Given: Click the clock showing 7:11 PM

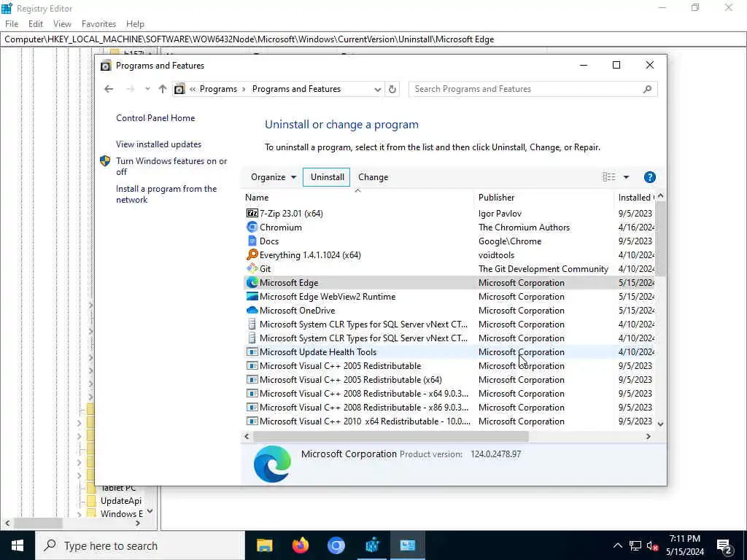Looking at the screenshot, I should [684, 539].
